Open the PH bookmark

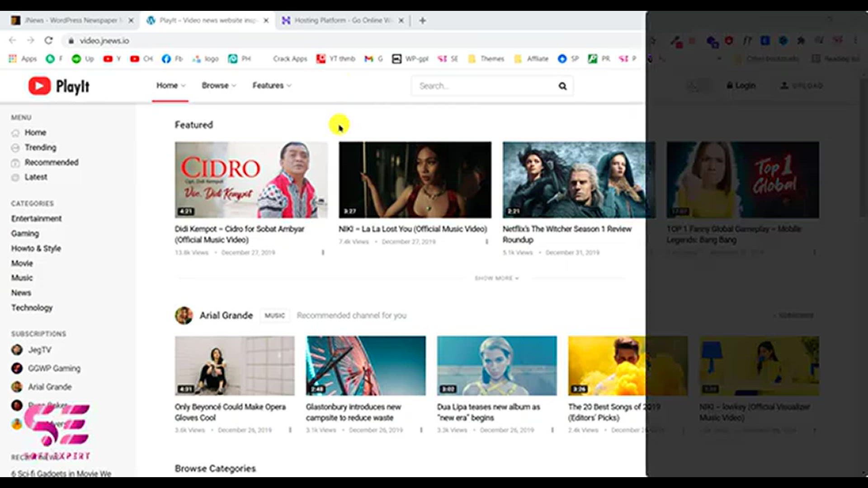pyautogui.click(x=240, y=59)
